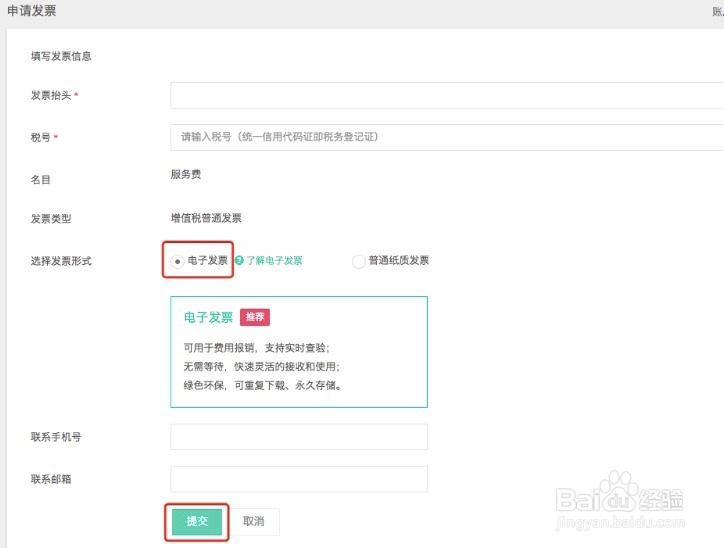The image size is (724, 548).
Task: Click the truncated link at top right
Action: (x=717, y=11)
